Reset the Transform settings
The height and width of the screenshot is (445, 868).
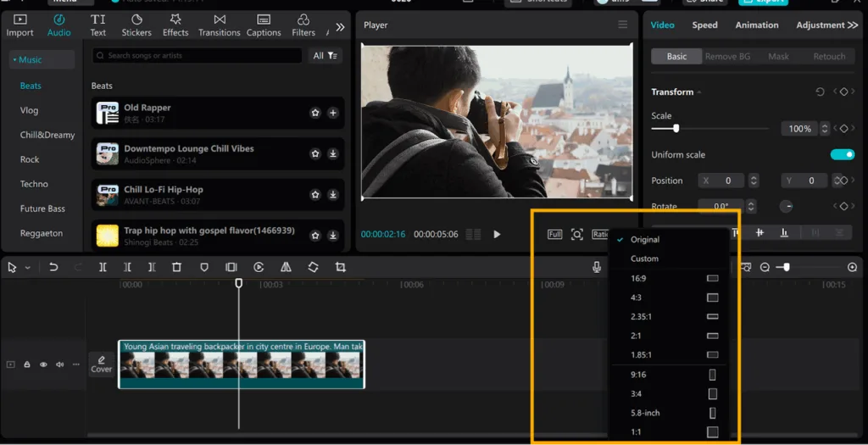[820, 92]
